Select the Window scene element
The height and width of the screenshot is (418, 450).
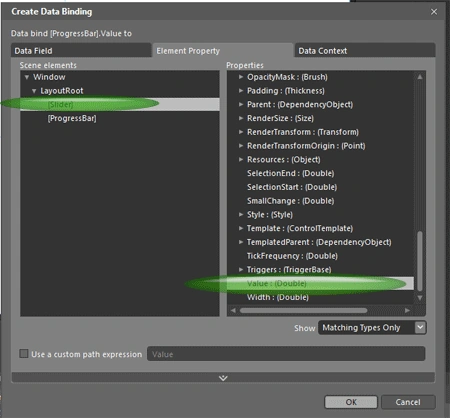coord(49,77)
